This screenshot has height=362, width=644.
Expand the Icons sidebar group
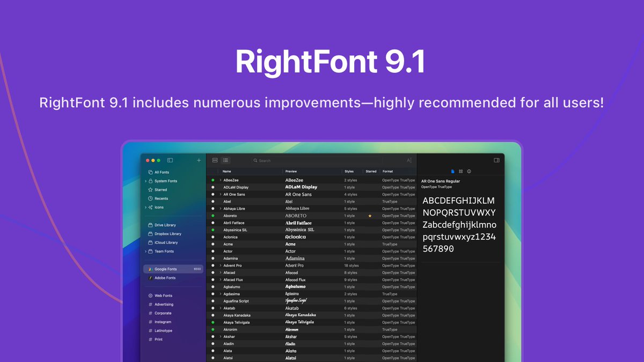pyautogui.click(x=145, y=208)
